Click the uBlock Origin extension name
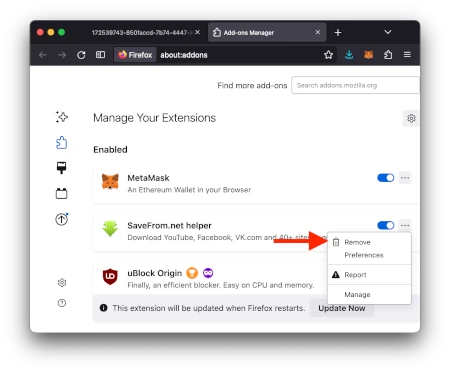Viewport: 450px width, 372px height. [155, 273]
